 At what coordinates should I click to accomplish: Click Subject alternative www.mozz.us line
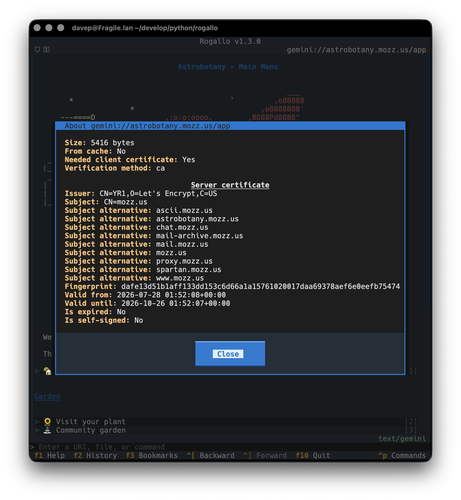click(134, 278)
